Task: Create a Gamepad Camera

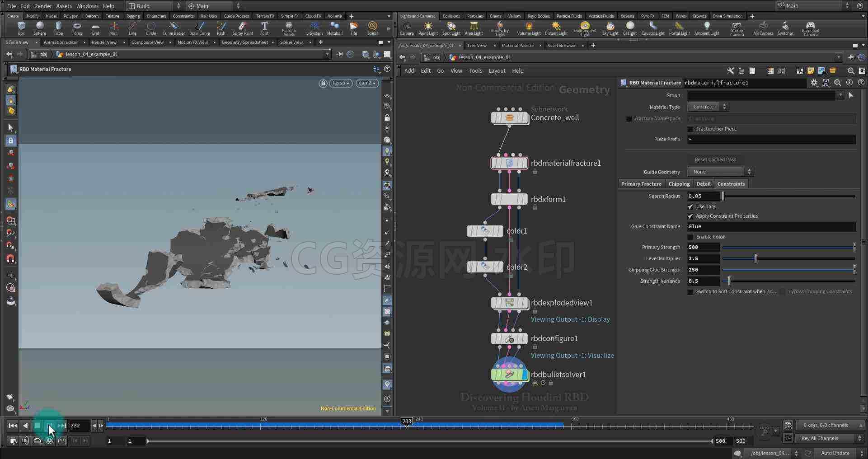Action: 811,28
